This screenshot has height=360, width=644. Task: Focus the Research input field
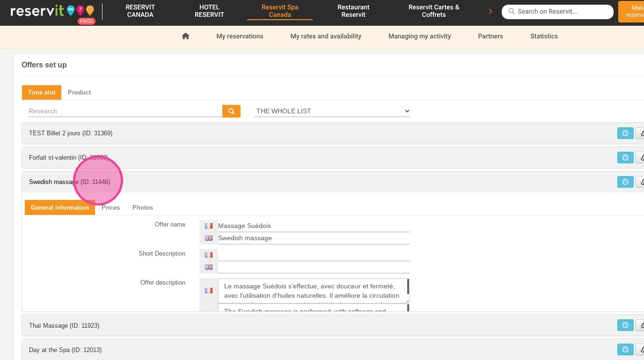pos(124,111)
